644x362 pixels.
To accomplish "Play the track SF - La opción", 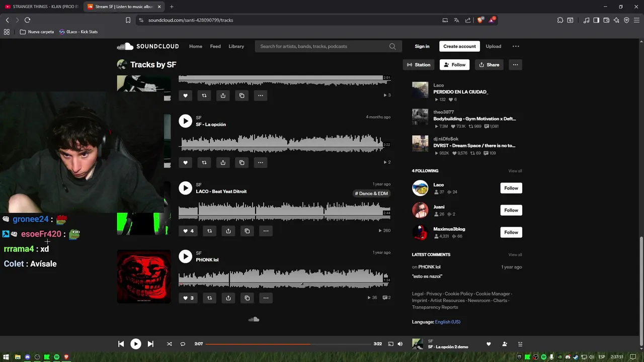I will [x=185, y=121].
